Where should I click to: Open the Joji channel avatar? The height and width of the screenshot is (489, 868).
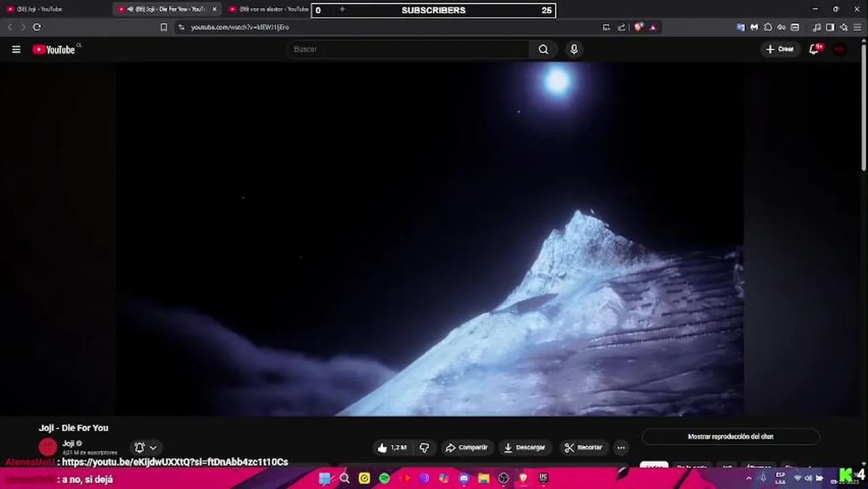(x=48, y=447)
